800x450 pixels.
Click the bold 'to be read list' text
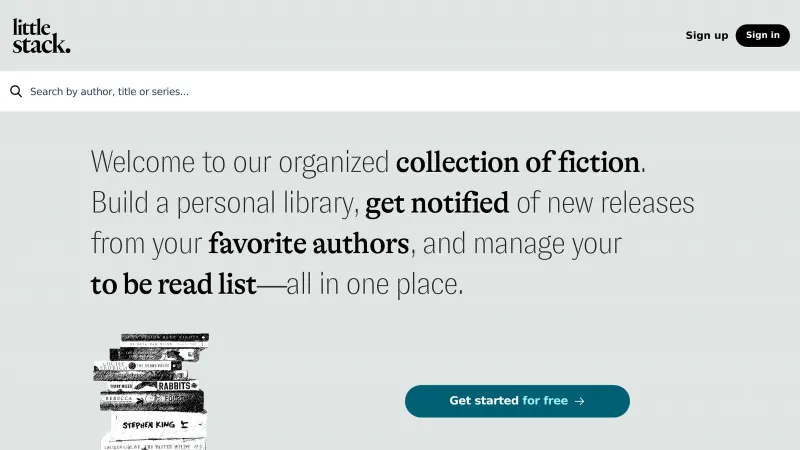[173, 285]
